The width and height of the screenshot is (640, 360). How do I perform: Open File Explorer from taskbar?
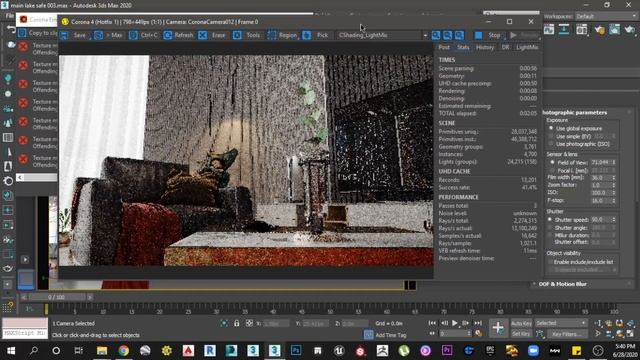click(102, 351)
